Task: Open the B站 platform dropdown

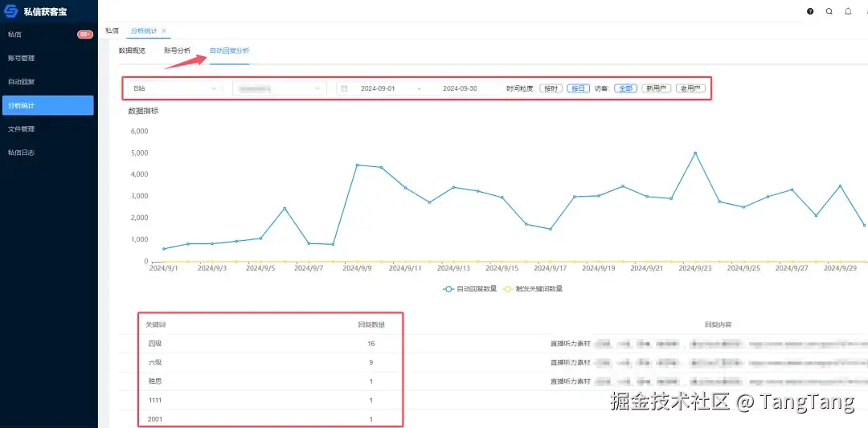Action: [175, 88]
